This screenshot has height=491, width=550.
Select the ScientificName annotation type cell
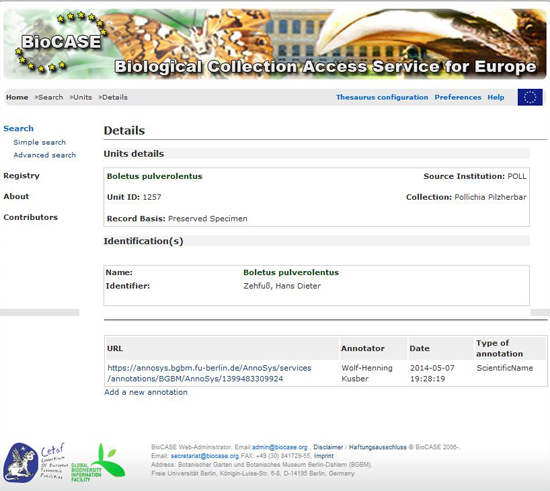[505, 368]
